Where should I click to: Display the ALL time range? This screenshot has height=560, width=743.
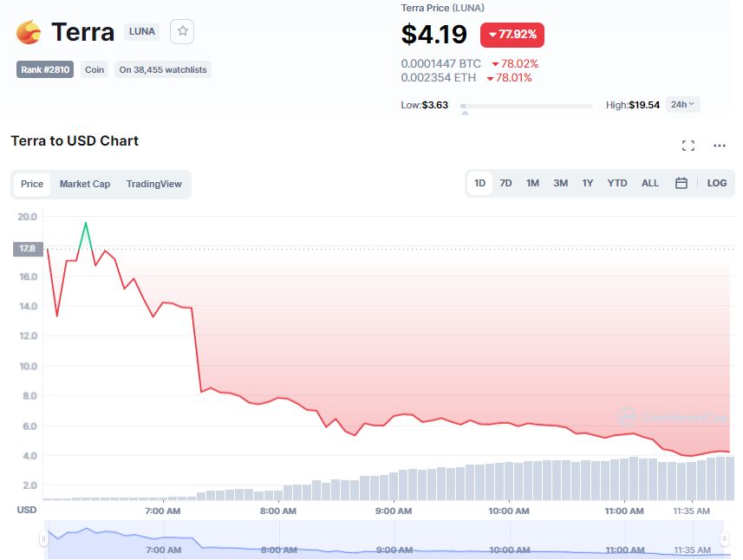click(x=650, y=183)
